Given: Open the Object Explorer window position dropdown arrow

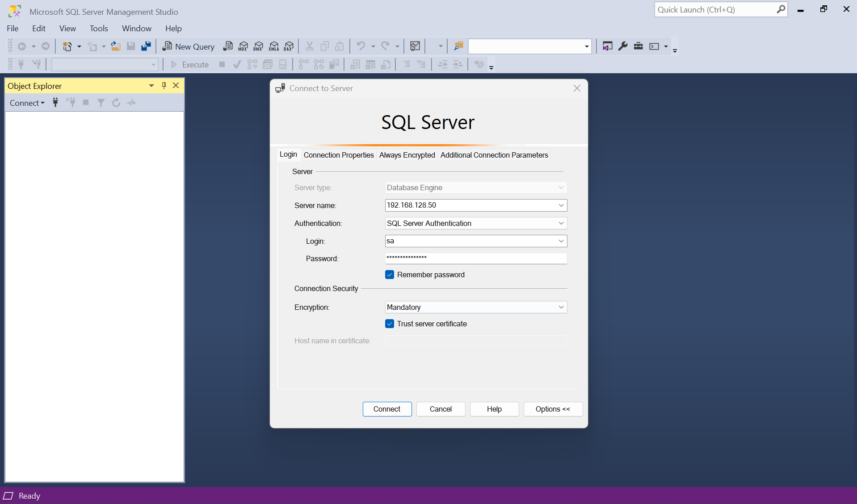Looking at the screenshot, I should 151,86.
